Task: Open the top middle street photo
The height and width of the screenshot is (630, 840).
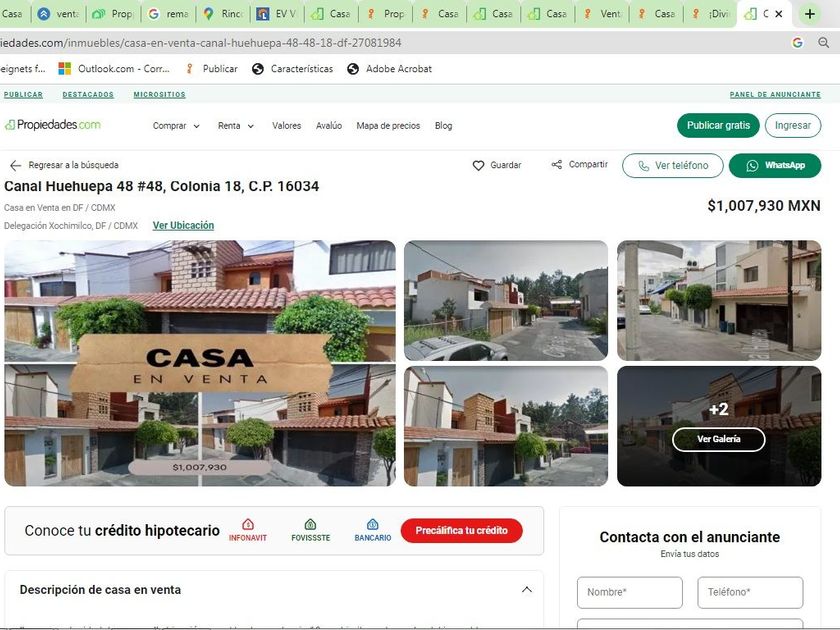Action: click(506, 301)
